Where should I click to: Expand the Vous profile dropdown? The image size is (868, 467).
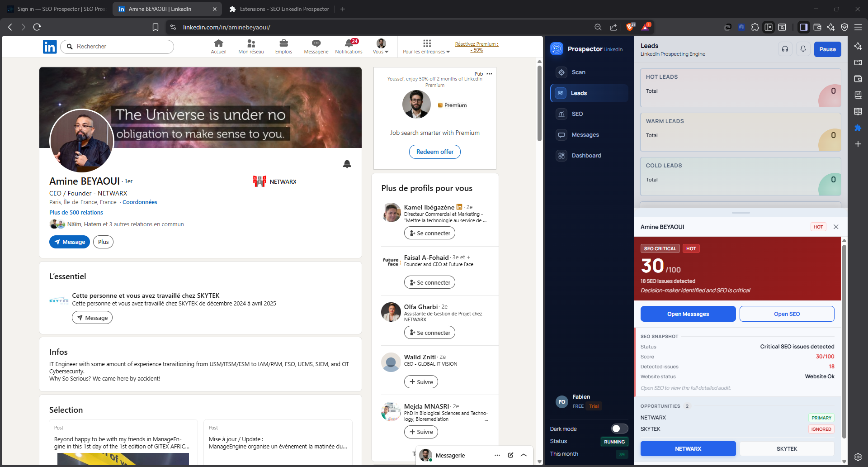click(381, 47)
